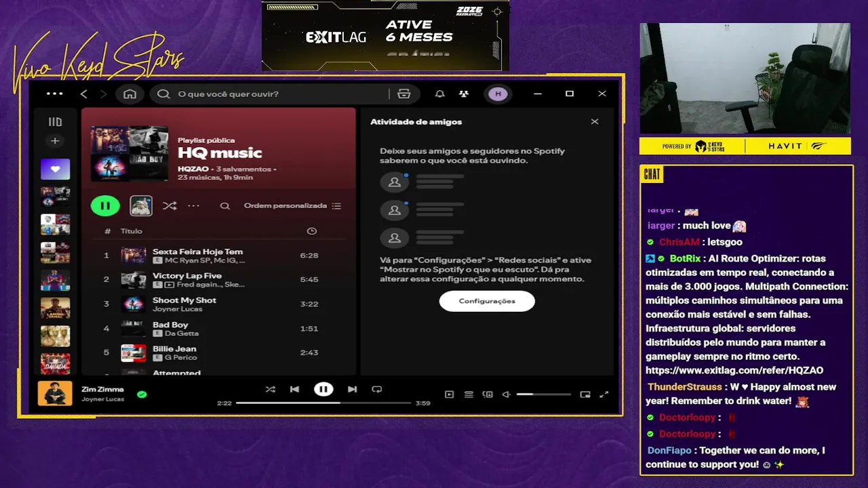The image size is (868, 488).
Task: Open the Spotify three-dot main menu
Action: [x=54, y=94]
